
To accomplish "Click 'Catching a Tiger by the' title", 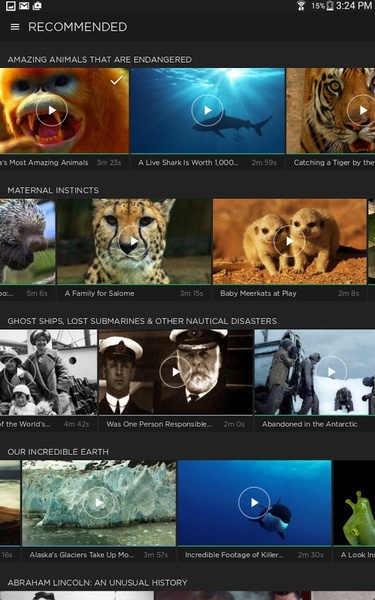I will tap(334, 163).
